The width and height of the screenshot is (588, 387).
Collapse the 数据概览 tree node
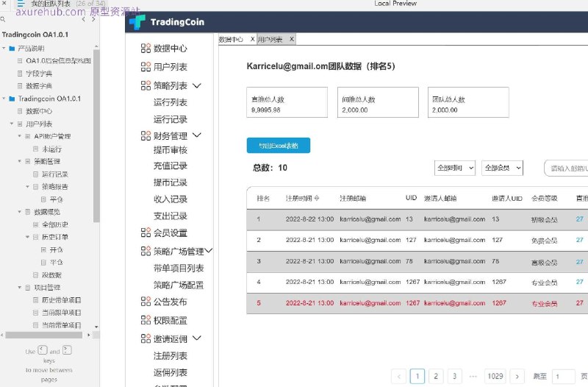tap(20, 212)
